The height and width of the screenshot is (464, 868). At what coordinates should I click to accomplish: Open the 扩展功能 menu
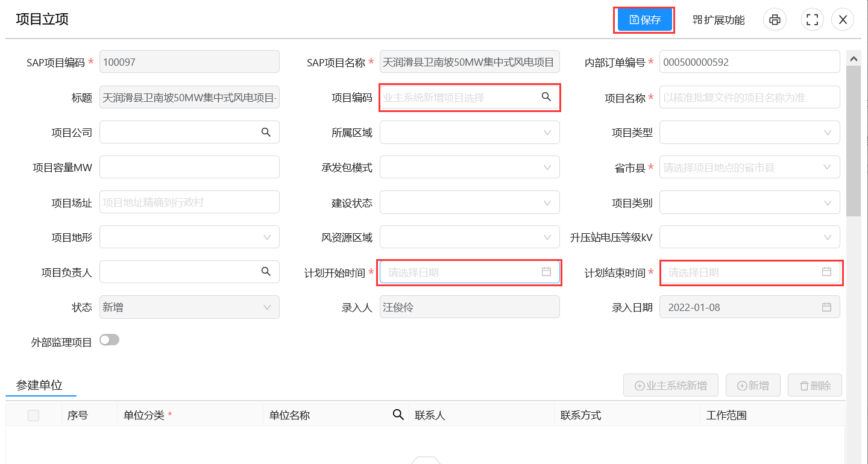719,20
